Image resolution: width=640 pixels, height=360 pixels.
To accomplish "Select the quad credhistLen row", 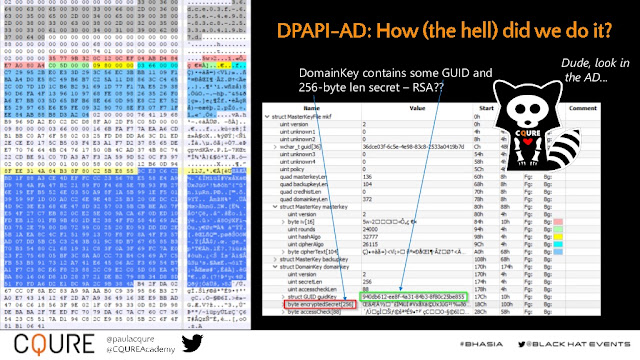I will click(x=431, y=192).
